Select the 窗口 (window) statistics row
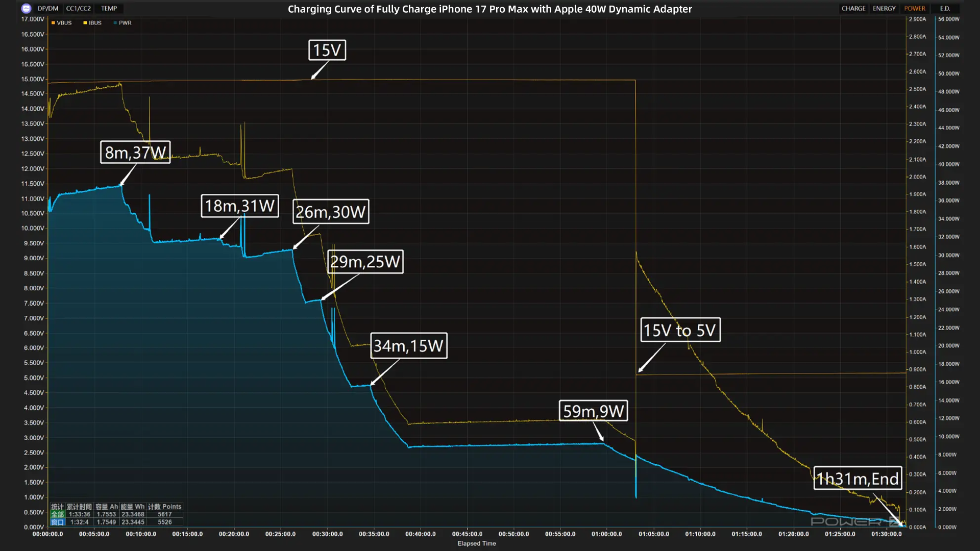Viewport: 980px width, 551px height. click(58, 522)
